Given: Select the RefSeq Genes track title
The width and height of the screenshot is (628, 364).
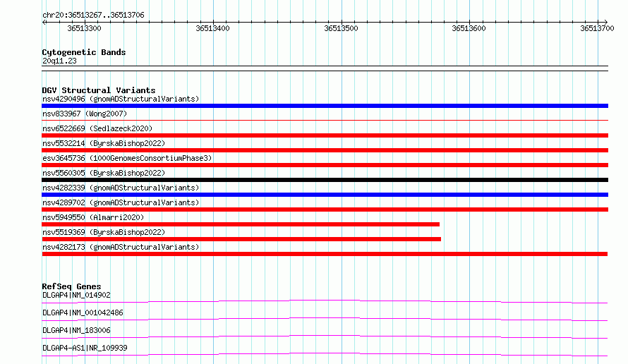Looking at the screenshot, I should pos(72,286).
